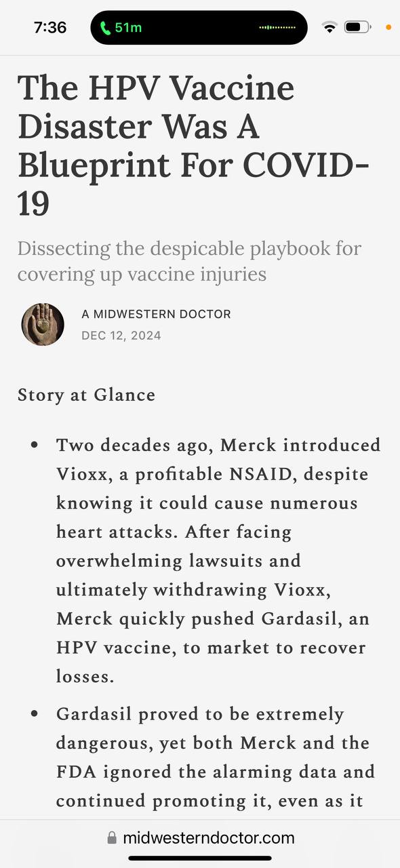
Task: Tap the battery status icon
Action: (357, 27)
